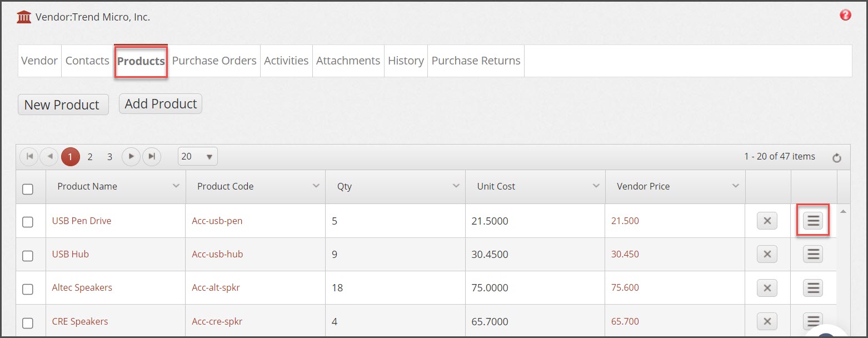
Task: Check the CRE Speakers row checkbox
Action: (28, 322)
